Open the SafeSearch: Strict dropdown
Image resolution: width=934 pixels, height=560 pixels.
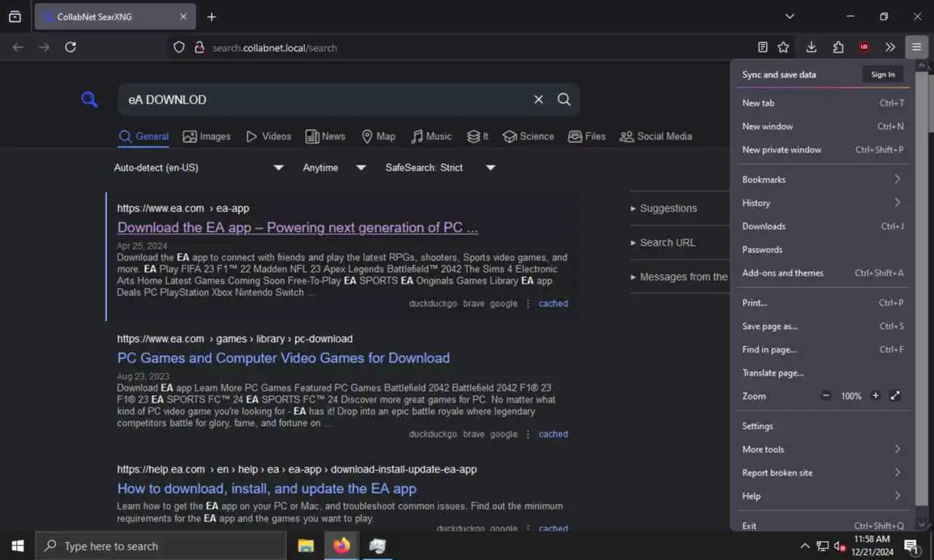pyautogui.click(x=441, y=168)
